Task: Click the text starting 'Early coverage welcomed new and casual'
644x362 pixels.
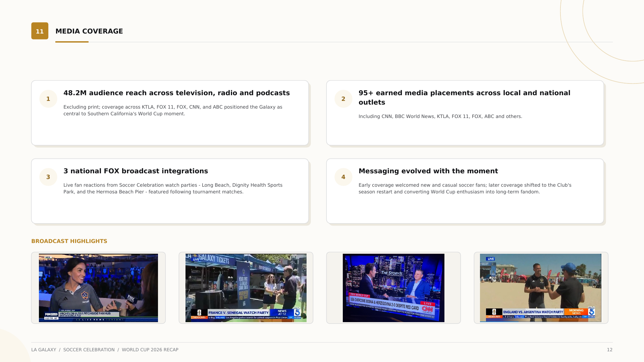Action: coord(465,188)
